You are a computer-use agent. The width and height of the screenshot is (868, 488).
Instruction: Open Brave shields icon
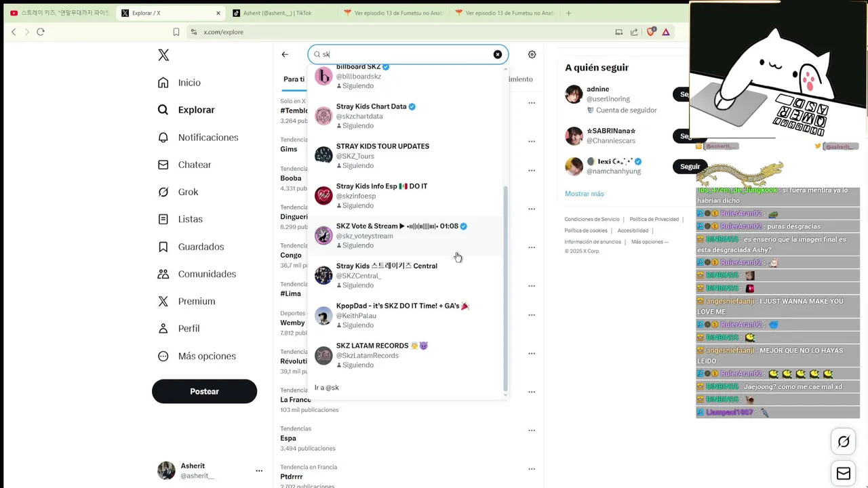pyautogui.click(x=650, y=32)
